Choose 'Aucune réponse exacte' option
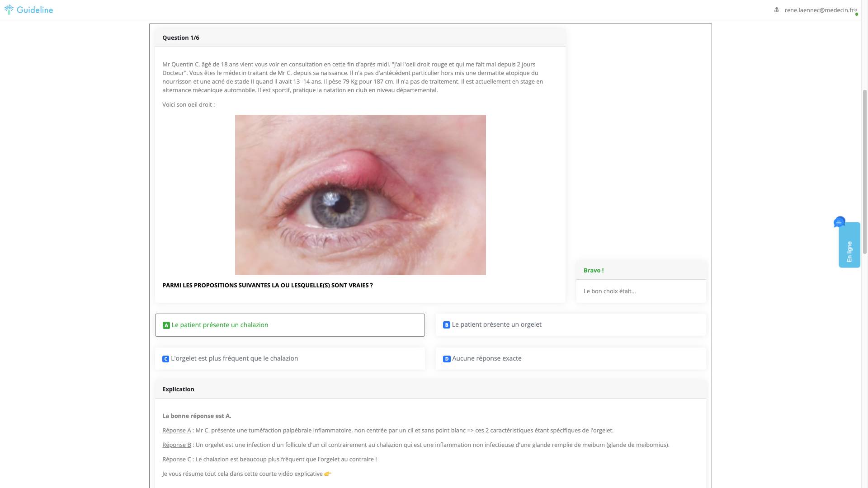Viewport: 868px width, 488px height. pos(571,358)
